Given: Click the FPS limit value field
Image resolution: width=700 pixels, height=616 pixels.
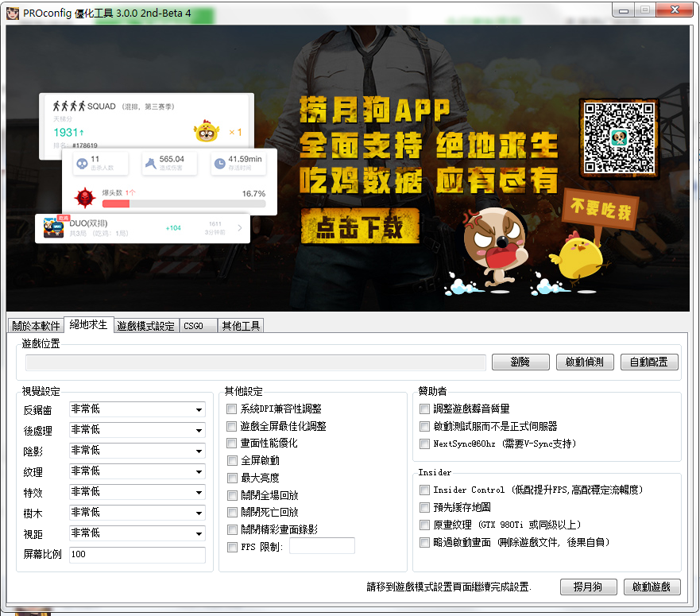Looking at the screenshot, I should click(322, 546).
